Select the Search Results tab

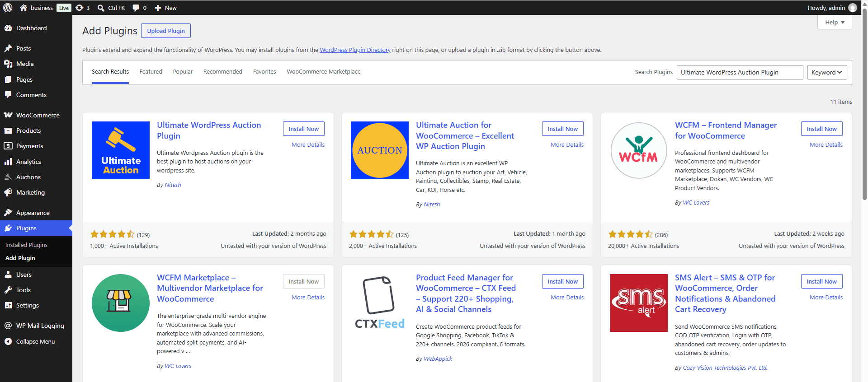tap(110, 72)
